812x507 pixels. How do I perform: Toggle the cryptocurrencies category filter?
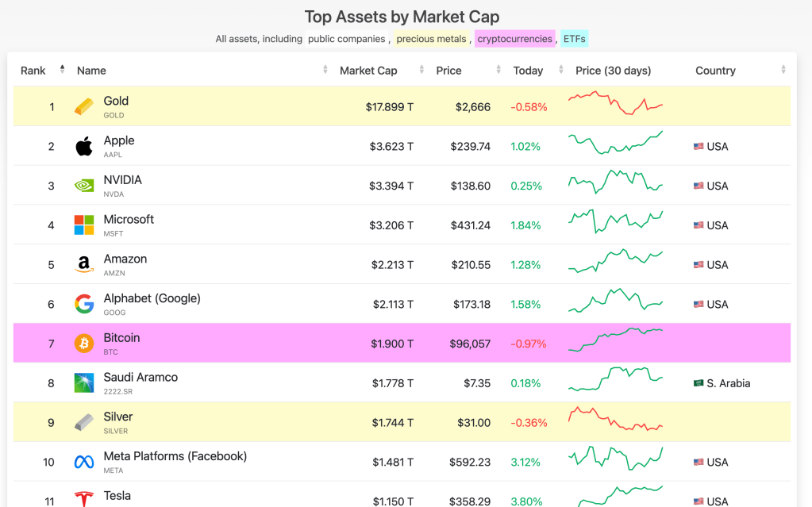click(514, 39)
